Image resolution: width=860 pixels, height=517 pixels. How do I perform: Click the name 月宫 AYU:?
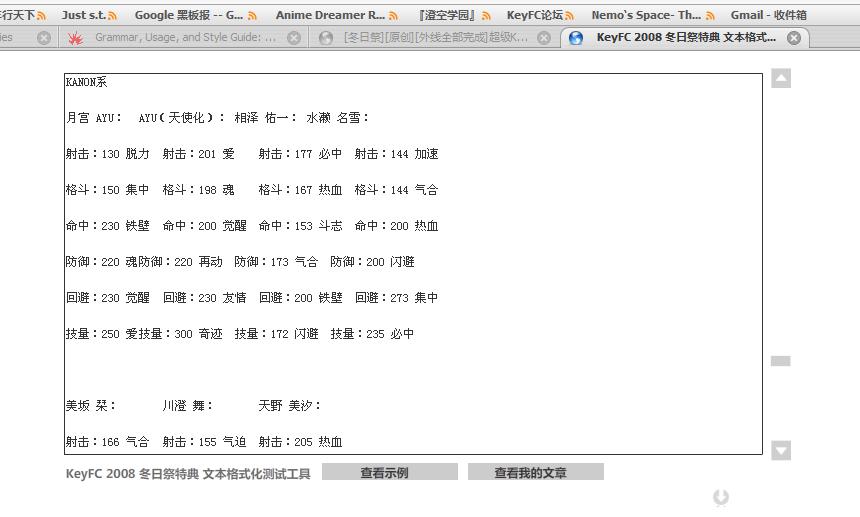coord(94,118)
